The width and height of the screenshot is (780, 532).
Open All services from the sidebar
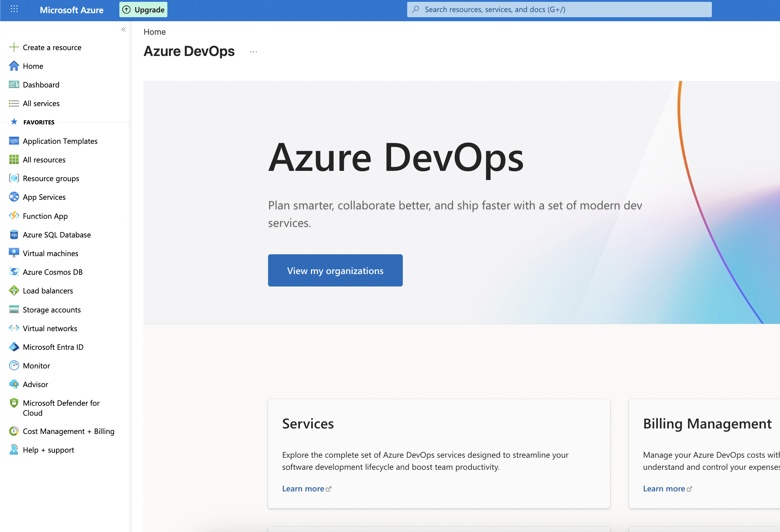pyautogui.click(x=41, y=104)
